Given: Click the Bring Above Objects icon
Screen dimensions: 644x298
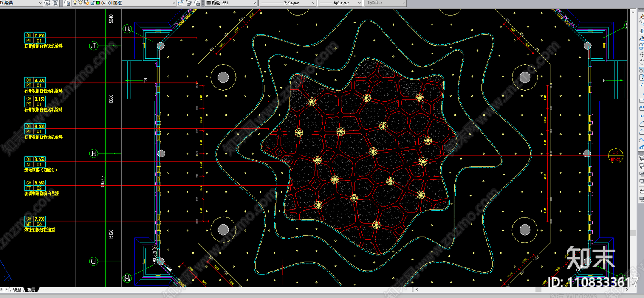Looking at the screenshot, I should pos(641,174).
